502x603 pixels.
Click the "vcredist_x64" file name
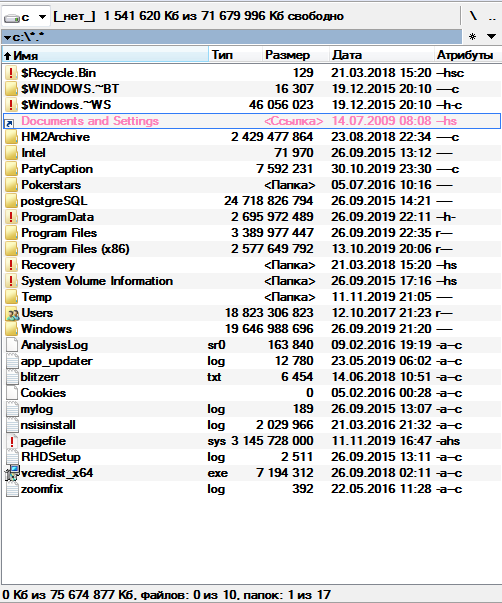pyautogui.click(x=57, y=473)
